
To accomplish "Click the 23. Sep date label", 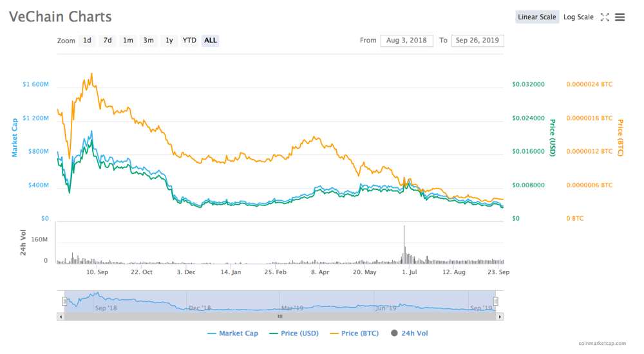I will [x=498, y=272].
